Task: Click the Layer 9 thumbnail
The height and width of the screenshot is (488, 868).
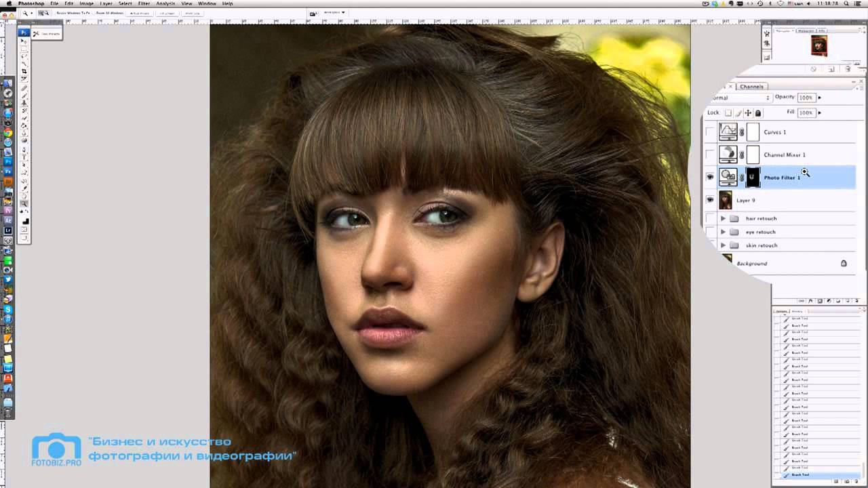Action: [726, 200]
